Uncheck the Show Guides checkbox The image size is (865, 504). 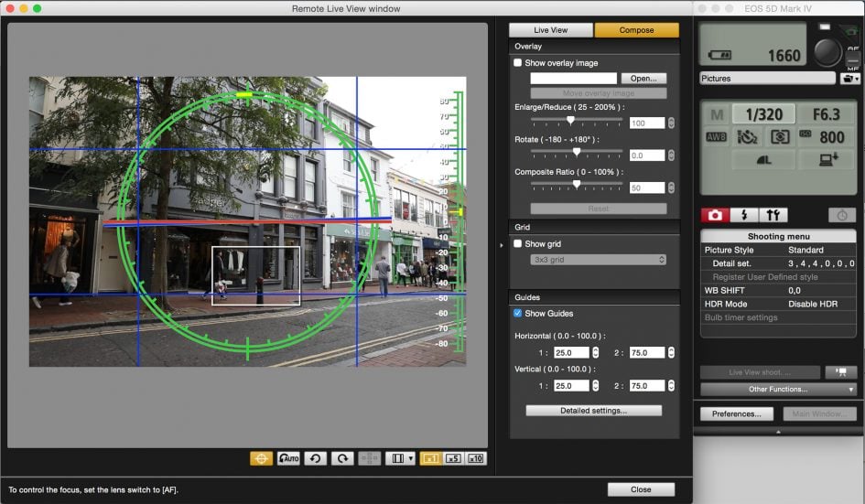coord(518,314)
